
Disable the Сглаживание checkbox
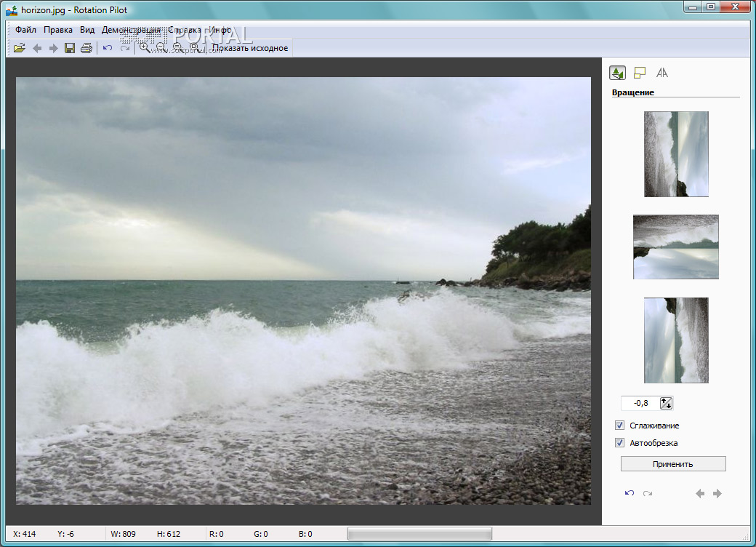[x=619, y=426]
